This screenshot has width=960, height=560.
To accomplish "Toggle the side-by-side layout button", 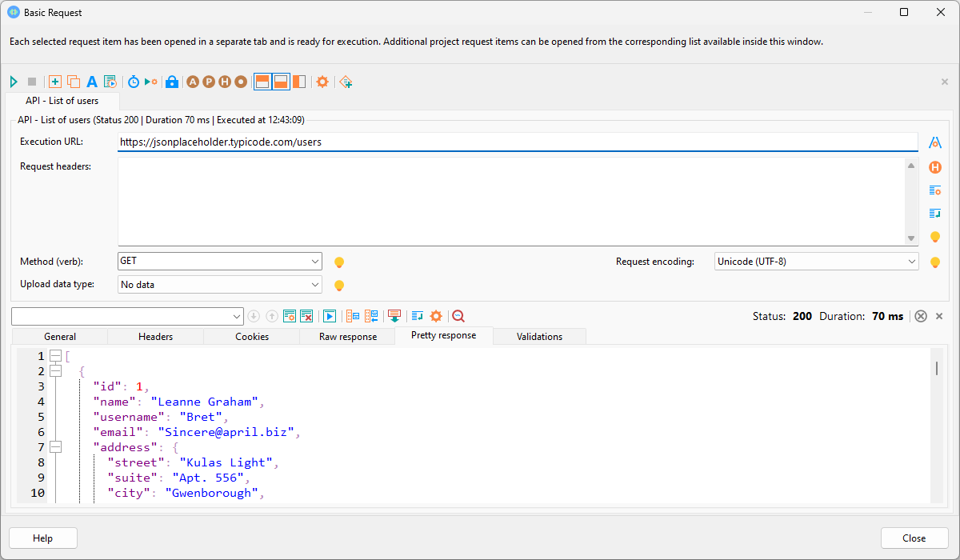I will click(x=299, y=82).
